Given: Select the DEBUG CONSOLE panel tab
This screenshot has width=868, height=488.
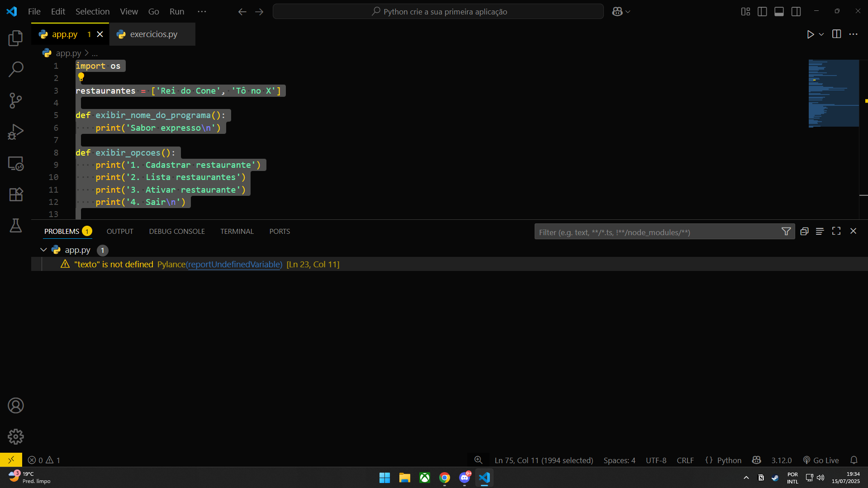Looking at the screenshot, I should pos(177,231).
